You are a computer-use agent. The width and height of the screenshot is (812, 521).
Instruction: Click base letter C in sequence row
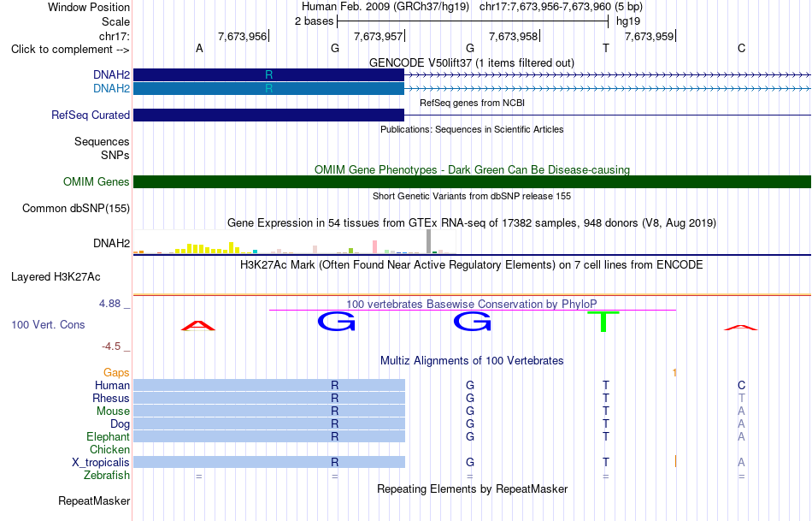point(742,49)
